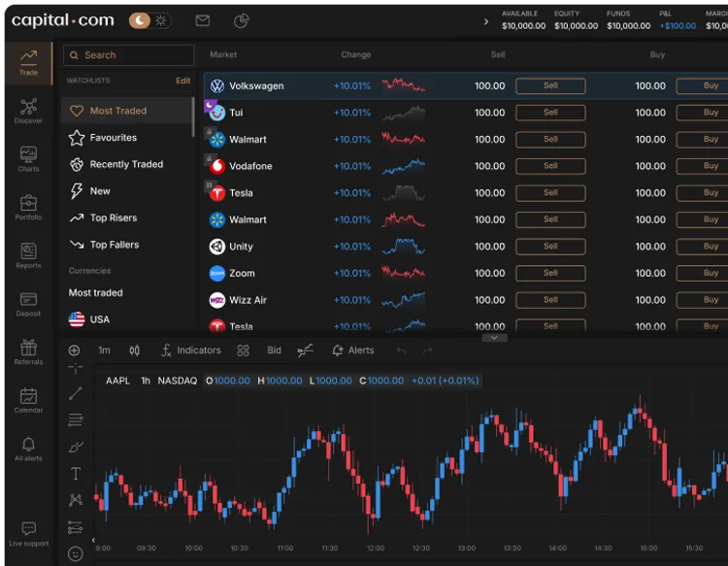Click the add (plus) chart icon
The image size is (728, 566).
point(75,350)
